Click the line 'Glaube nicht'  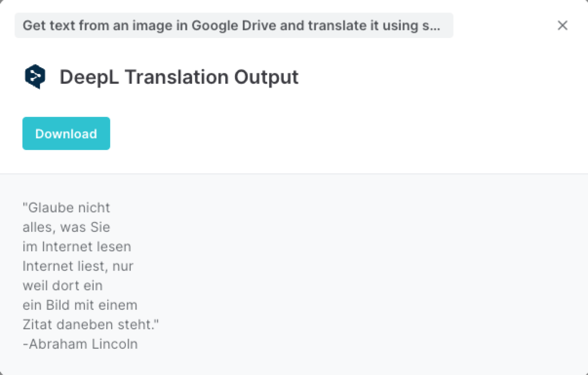pos(66,207)
